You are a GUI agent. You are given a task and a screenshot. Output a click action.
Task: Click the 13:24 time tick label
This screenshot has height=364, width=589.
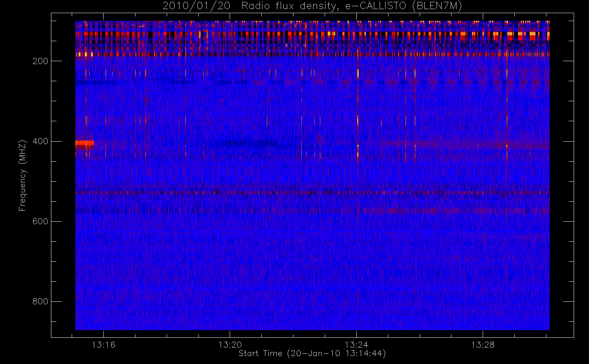[x=356, y=344]
